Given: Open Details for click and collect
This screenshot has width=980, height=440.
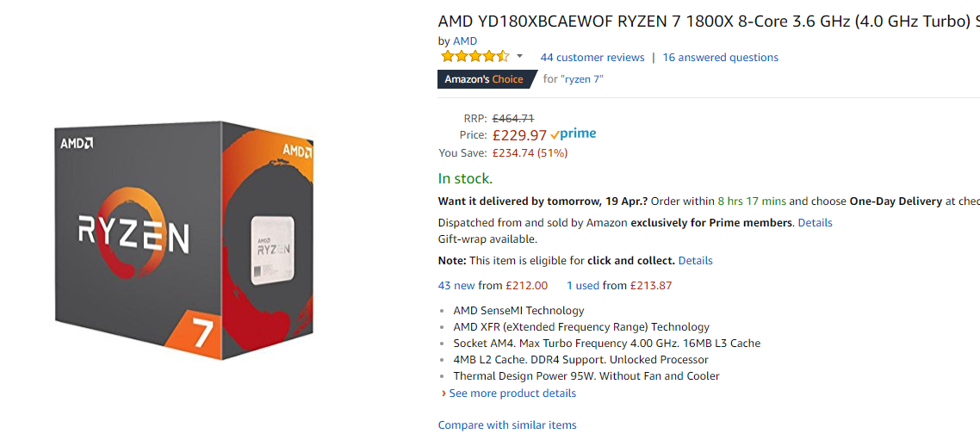Looking at the screenshot, I should click(x=695, y=261).
